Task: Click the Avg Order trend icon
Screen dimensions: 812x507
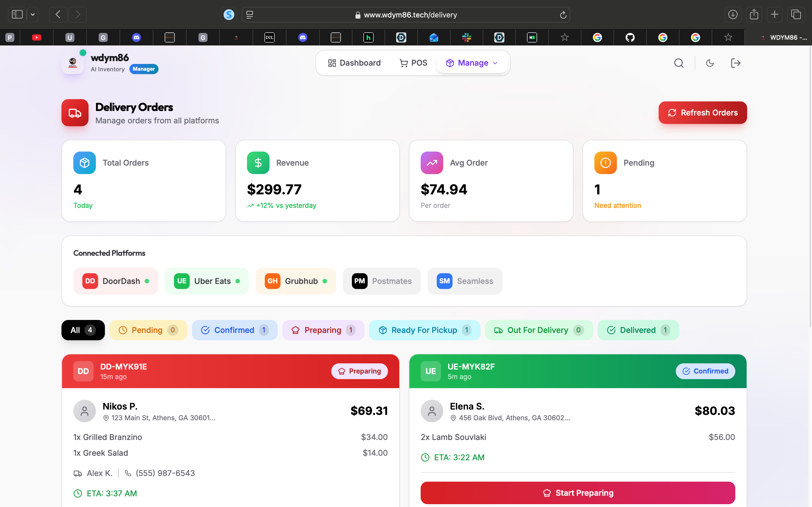Action: [x=432, y=163]
